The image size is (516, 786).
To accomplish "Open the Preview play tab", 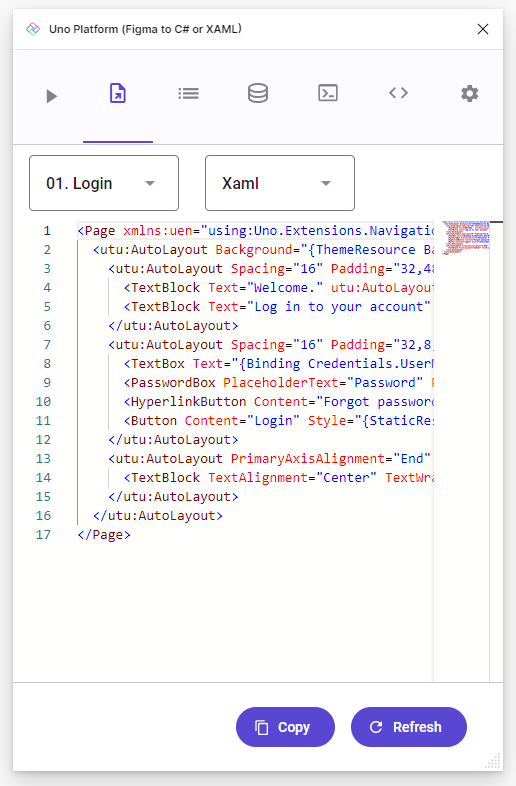I will click(x=51, y=96).
